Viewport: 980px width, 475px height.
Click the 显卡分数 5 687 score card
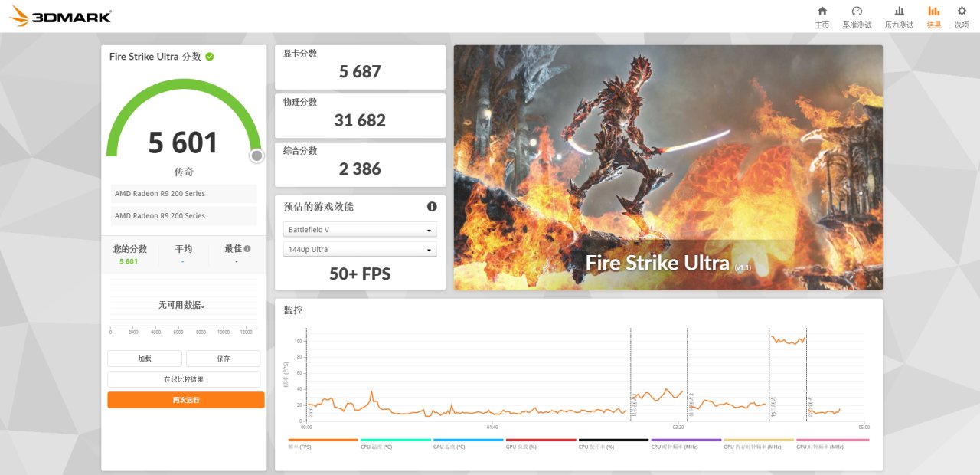click(x=360, y=67)
